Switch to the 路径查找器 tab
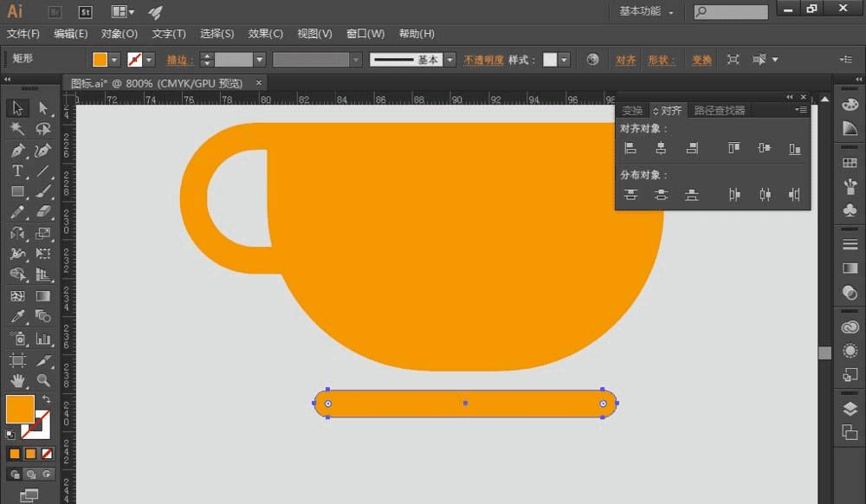The width and height of the screenshot is (866, 504). [x=720, y=111]
